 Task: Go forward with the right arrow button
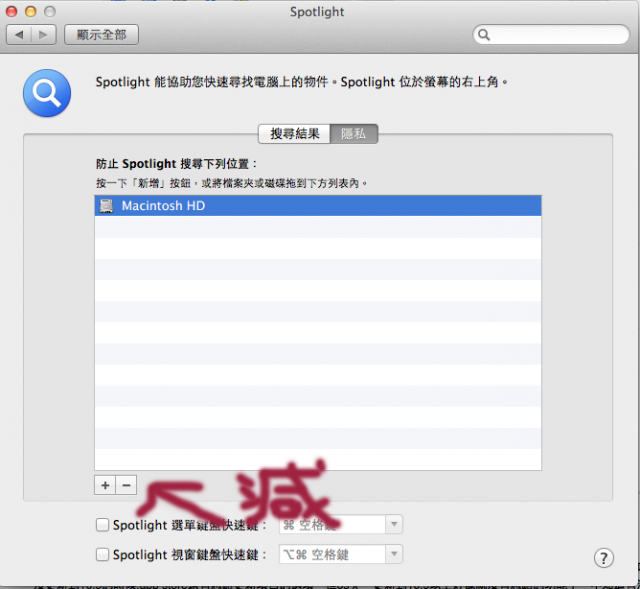(x=44, y=35)
